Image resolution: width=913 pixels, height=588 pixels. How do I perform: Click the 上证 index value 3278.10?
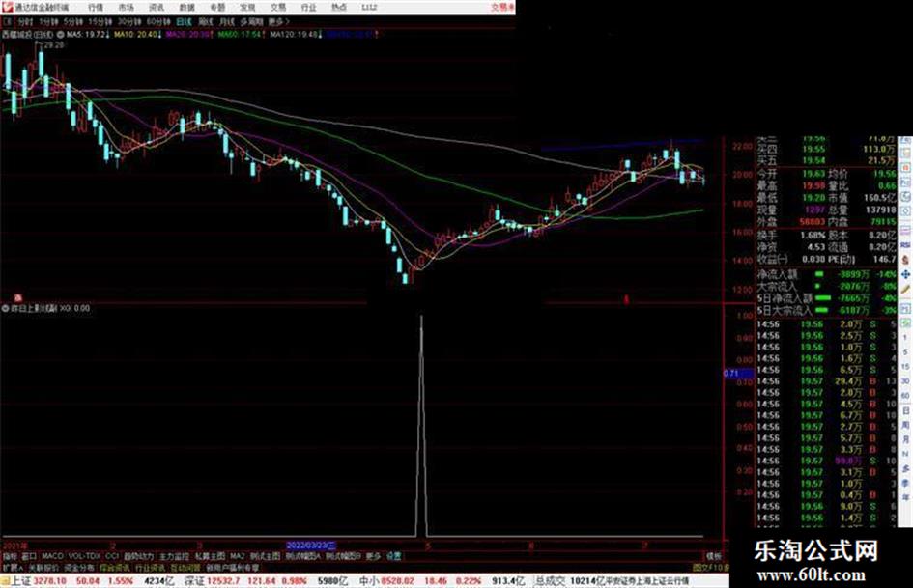(50, 581)
